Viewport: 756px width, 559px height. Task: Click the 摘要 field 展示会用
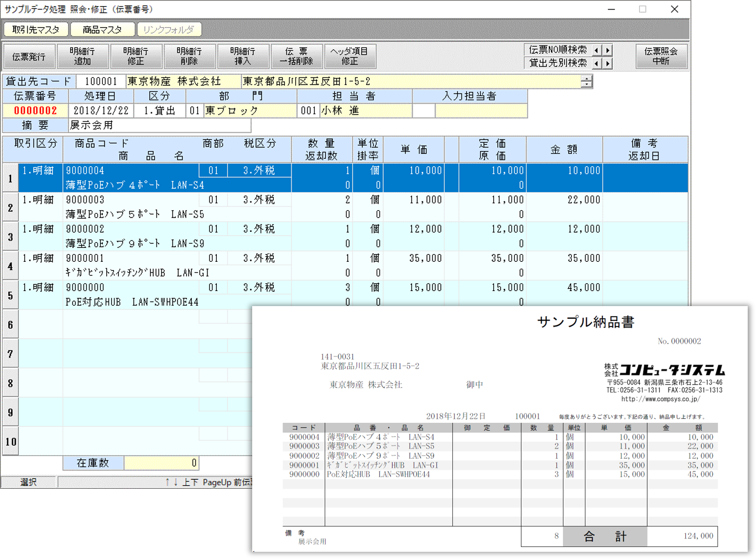160,125
